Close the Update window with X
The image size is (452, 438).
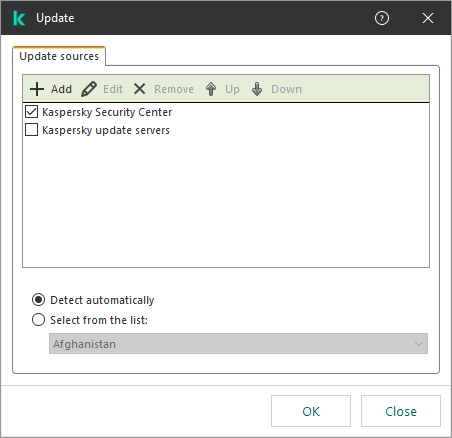tap(428, 18)
